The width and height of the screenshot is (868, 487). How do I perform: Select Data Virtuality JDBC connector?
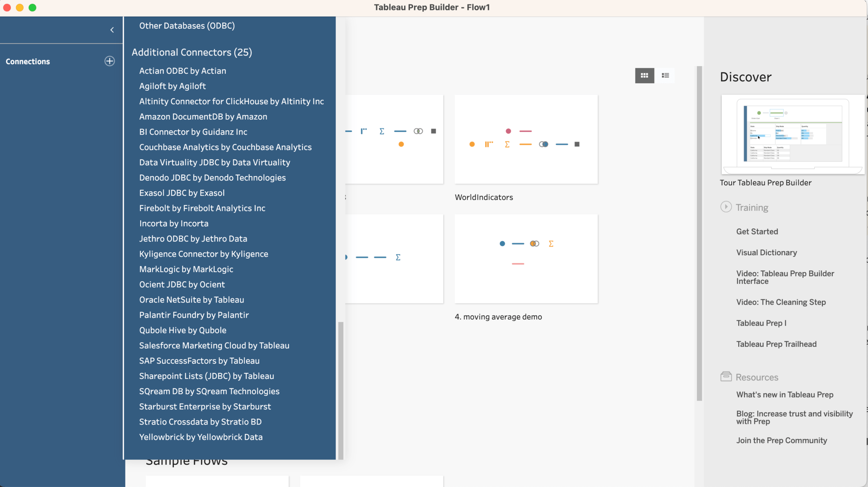coord(214,162)
